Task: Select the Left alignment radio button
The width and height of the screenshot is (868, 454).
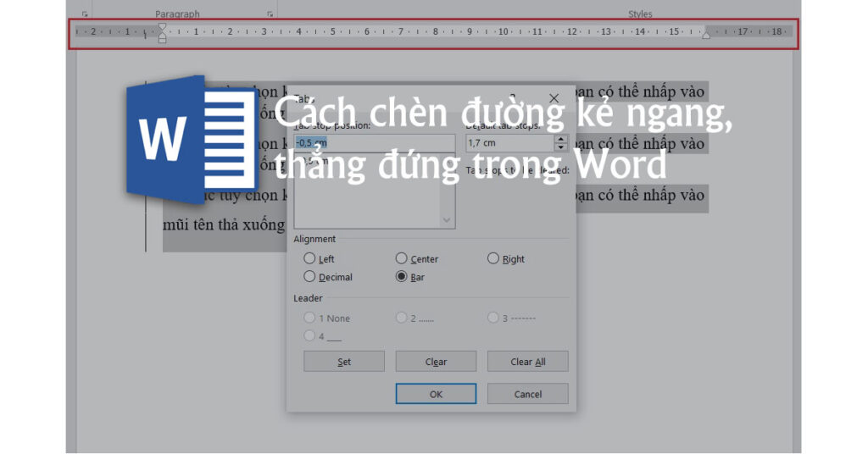Action: coord(309,259)
